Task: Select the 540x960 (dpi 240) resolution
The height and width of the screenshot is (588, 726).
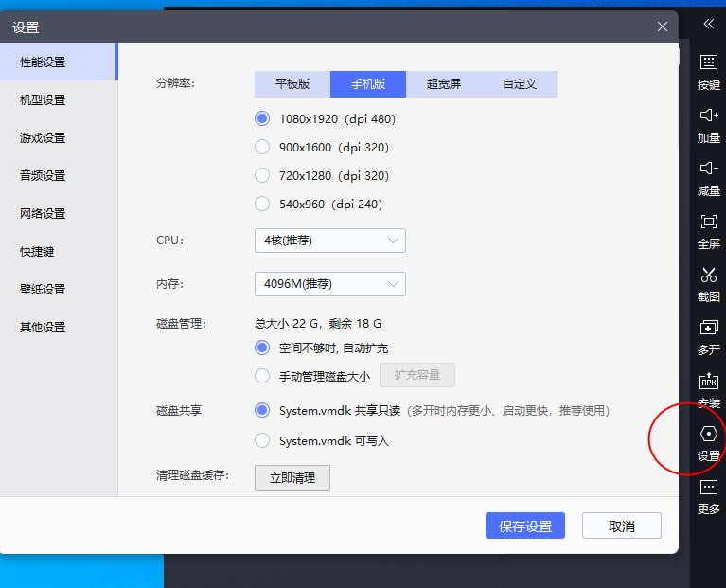Action: point(262,204)
